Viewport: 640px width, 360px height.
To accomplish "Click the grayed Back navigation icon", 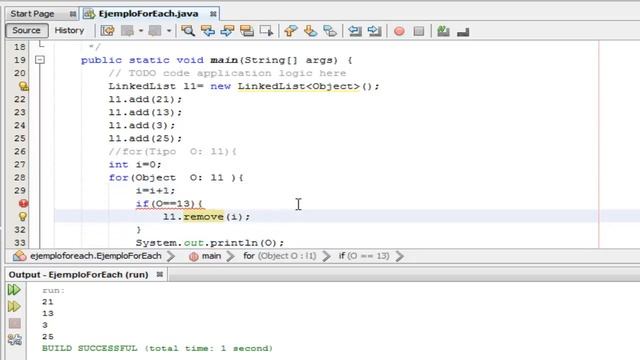I will 127,31.
